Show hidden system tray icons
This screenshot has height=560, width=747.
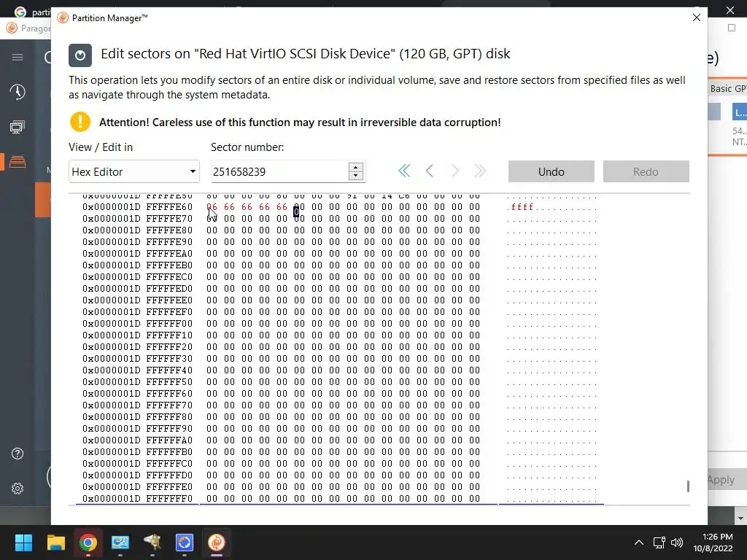(x=639, y=542)
